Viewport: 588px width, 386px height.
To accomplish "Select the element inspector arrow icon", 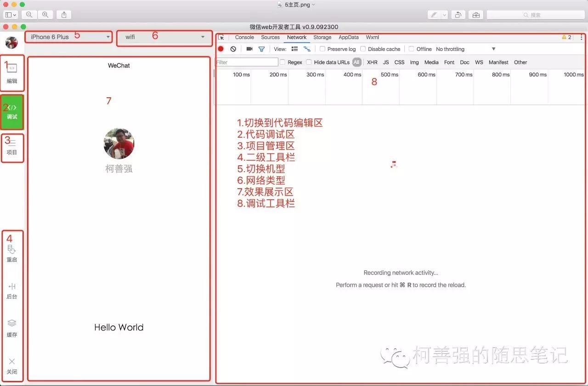I will click(221, 38).
